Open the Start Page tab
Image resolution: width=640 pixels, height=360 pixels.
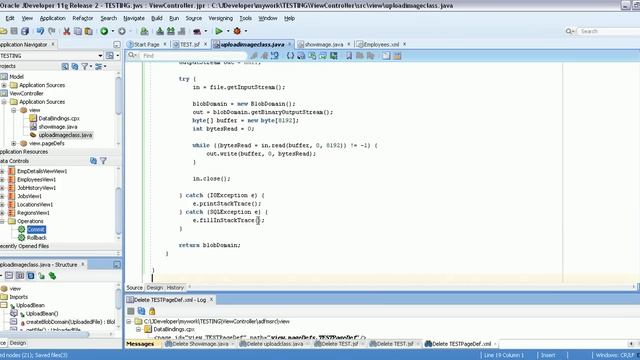coord(146,44)
